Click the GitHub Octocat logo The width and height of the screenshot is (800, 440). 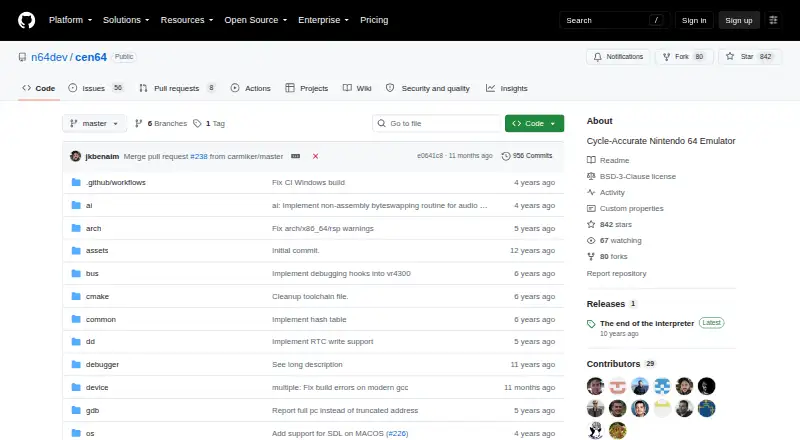click(27, 20)
